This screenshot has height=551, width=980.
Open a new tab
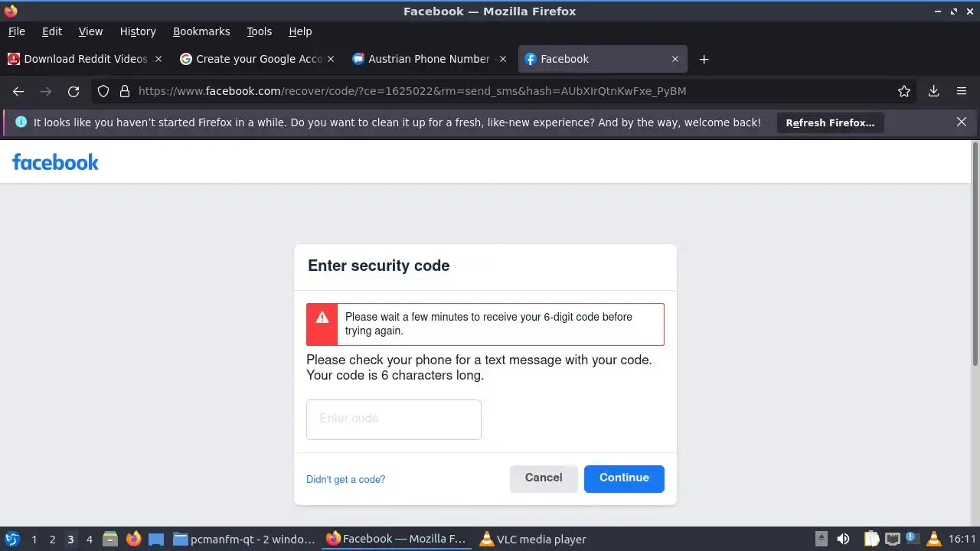coord(704,59)
